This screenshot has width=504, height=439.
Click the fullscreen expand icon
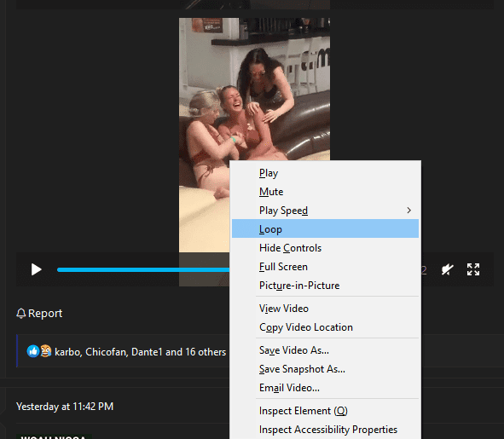473,269
